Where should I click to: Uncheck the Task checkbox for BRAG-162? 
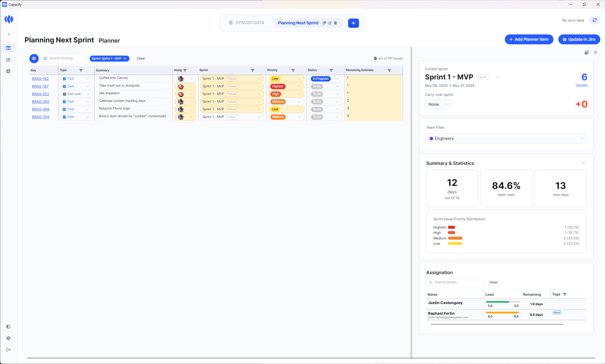point(64,78)
